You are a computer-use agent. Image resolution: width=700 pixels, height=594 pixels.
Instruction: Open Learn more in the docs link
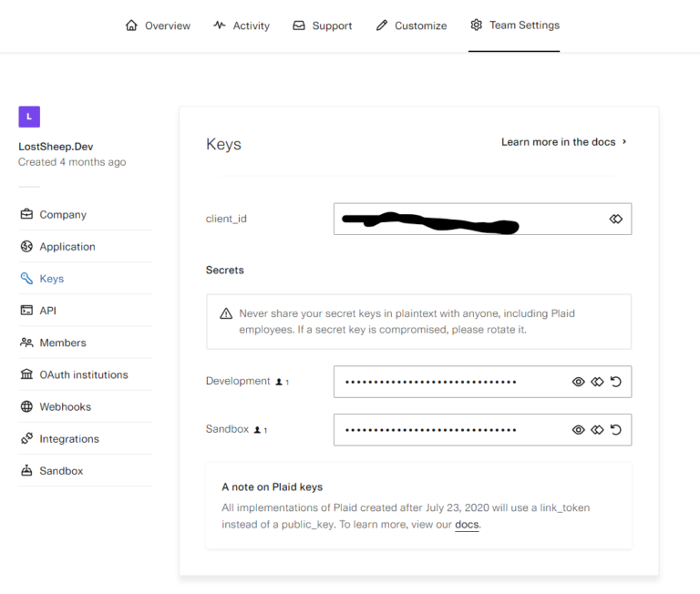point(564,142)
